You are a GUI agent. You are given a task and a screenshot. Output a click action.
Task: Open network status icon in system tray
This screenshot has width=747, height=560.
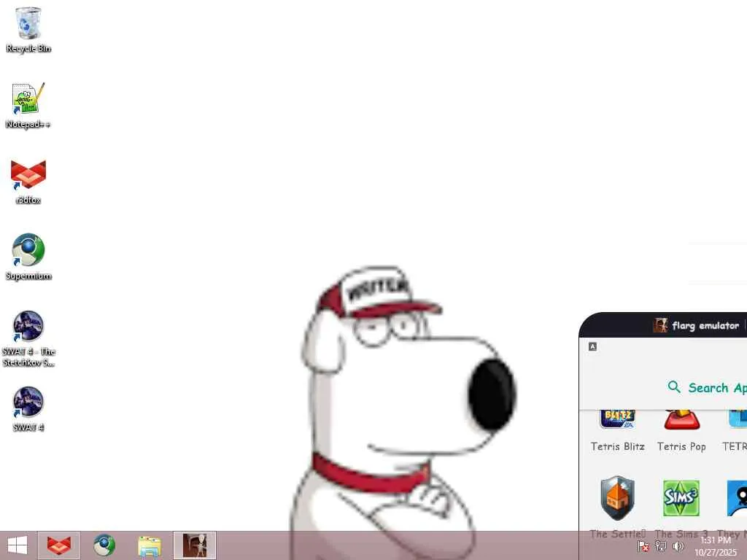pyautogui.click(x=660, y=546)
